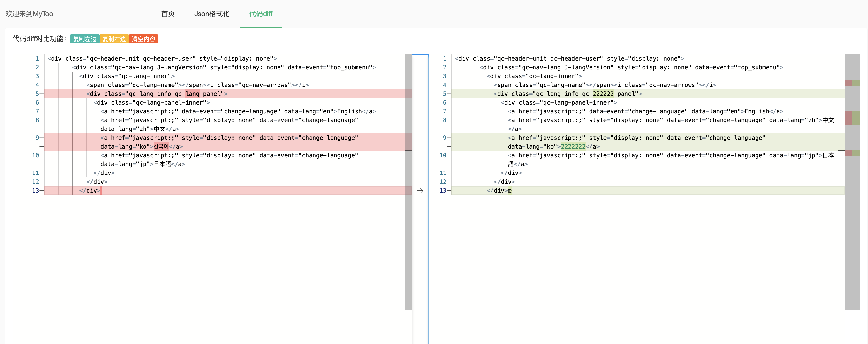
Task: Click the minus marker on left line 5
Action: 42,94
